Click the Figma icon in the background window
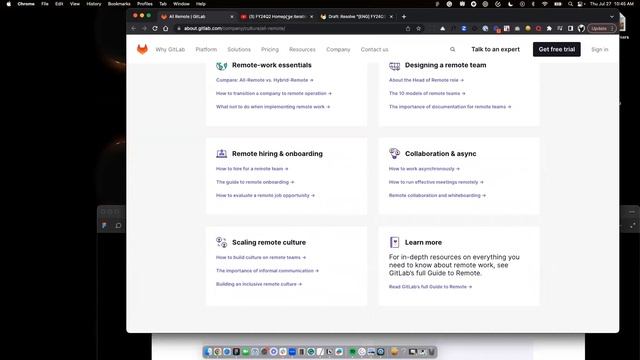640x360 pixels. pyautogui.click(x=104, y=225)
